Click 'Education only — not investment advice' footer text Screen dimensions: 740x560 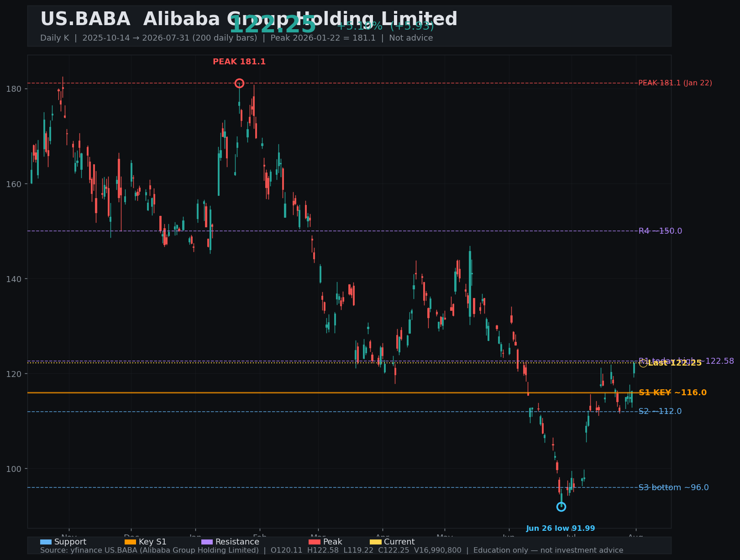(548, 550)
